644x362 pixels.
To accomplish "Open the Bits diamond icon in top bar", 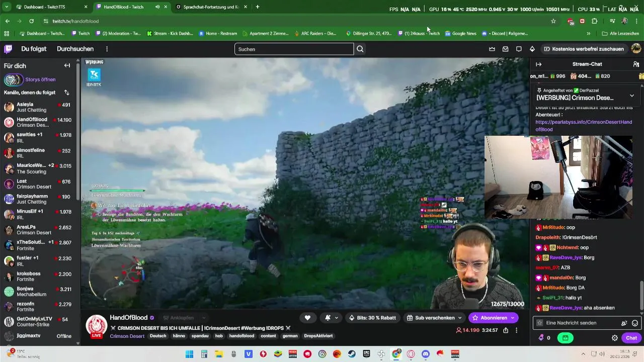I will [x=532, y=49].
